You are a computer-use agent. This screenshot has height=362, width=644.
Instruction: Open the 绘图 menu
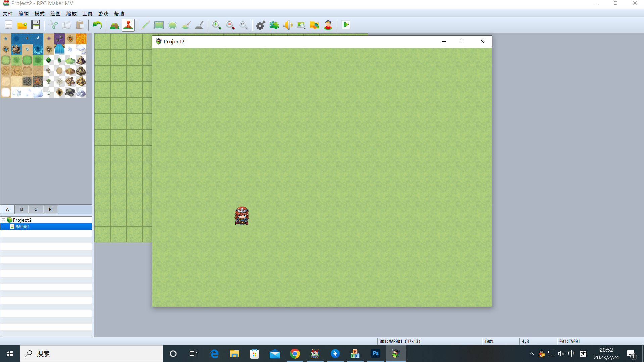tap(55, 14)
